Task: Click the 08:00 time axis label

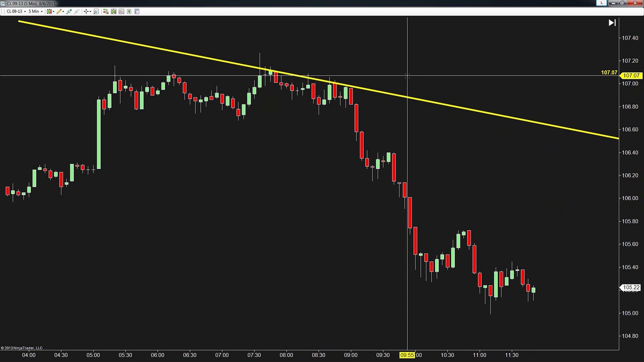Action: (286, 355)
